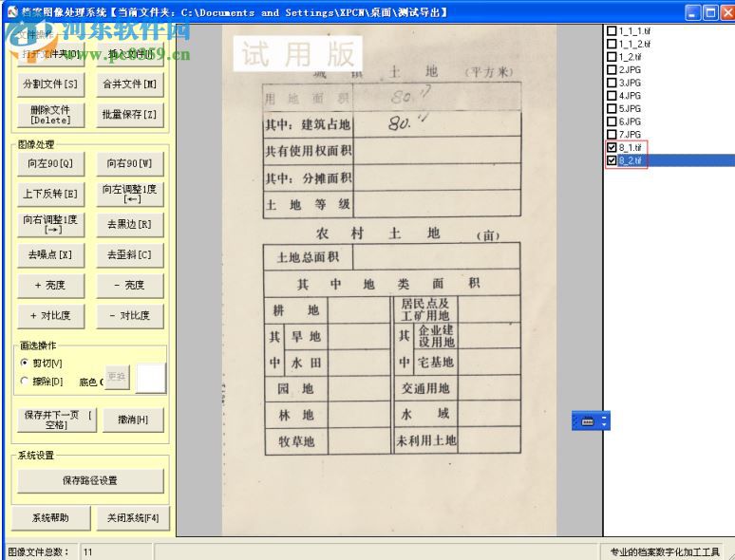Check the 6.JPG file checkbox

click(x=612, y=121)
